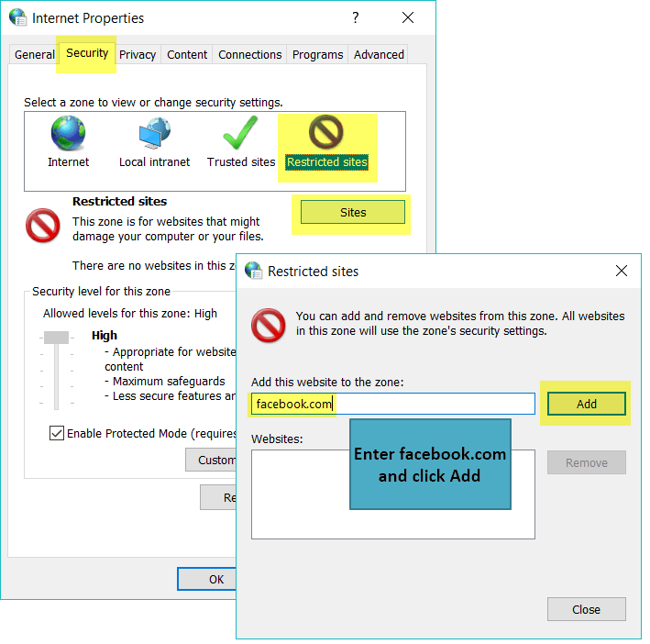Screen dimensions: 650x644
Task: Click the help question mark button
Action: (x=356, y=17)
